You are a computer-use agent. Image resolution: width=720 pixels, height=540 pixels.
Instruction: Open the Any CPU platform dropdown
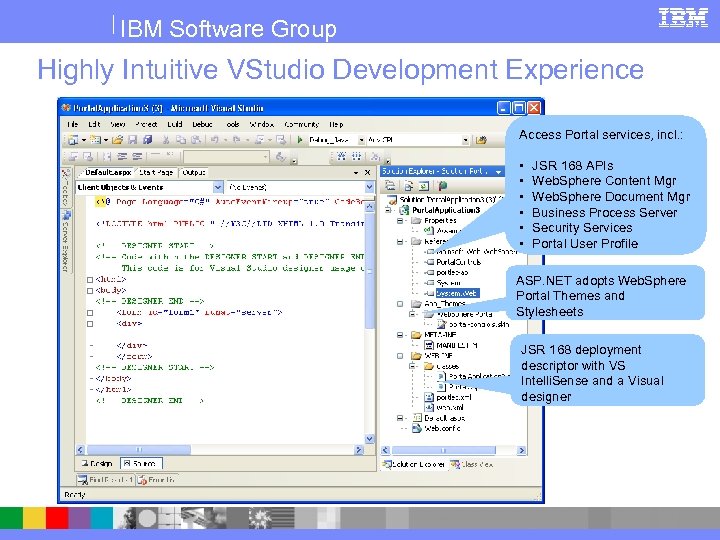point(465,140)
